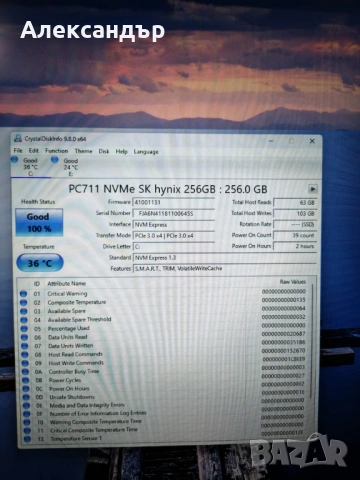Click the Serial Number field
360x480 pixels.
[174, 213]
